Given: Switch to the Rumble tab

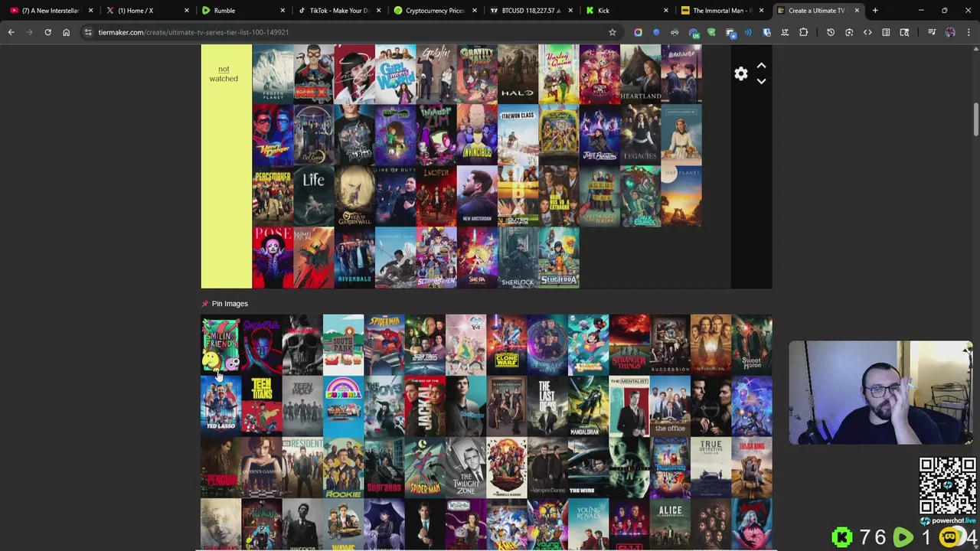Looking at the screenshot, I should point(241,11).
